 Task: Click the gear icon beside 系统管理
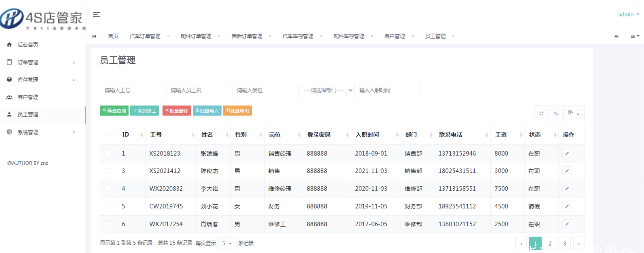(x=9, y=132)
